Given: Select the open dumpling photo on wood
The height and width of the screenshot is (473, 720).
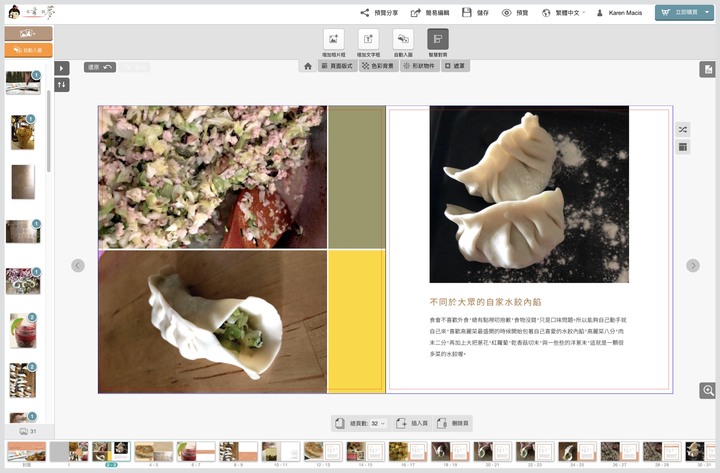Looking at the screenshot, I should coord(213,321).
